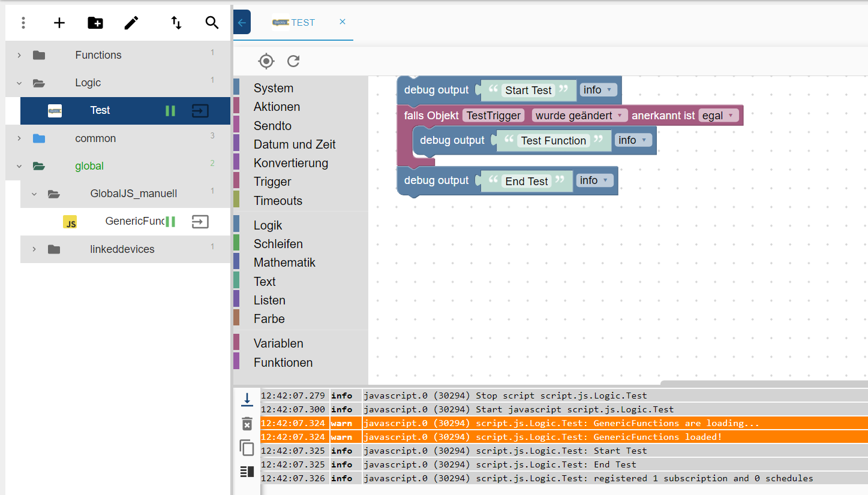
Task: Pause the GenericFunctions script
Action: (x=170, y=222)
